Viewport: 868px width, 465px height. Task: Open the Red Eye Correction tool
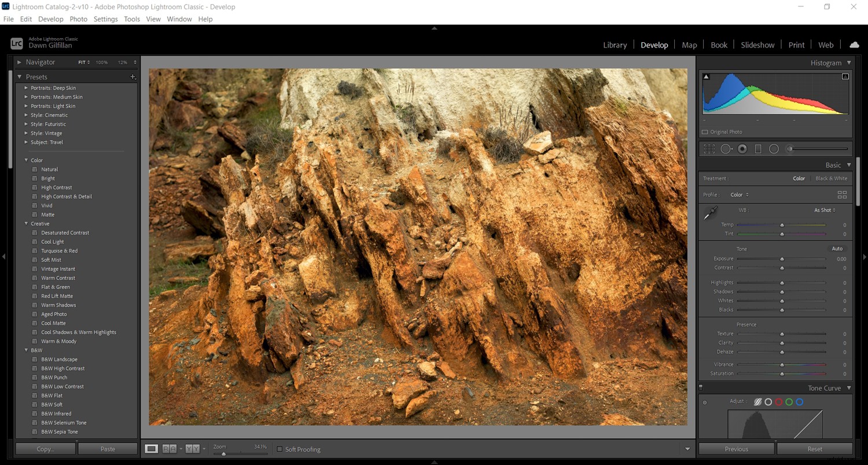(x=742, y=148)
